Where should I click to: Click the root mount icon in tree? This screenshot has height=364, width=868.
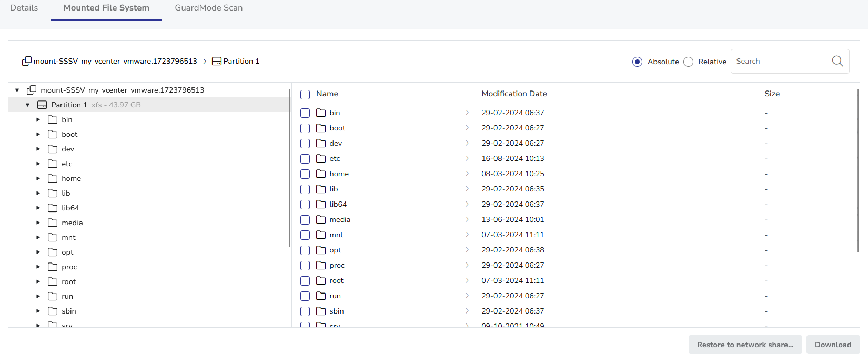[32, 90]
